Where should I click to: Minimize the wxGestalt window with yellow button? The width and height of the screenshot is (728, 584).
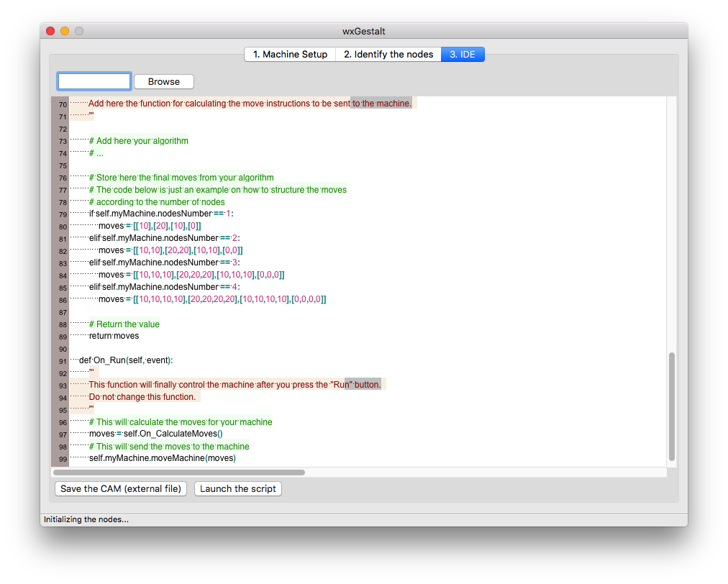pyautogui.click(x=65, y=31)
